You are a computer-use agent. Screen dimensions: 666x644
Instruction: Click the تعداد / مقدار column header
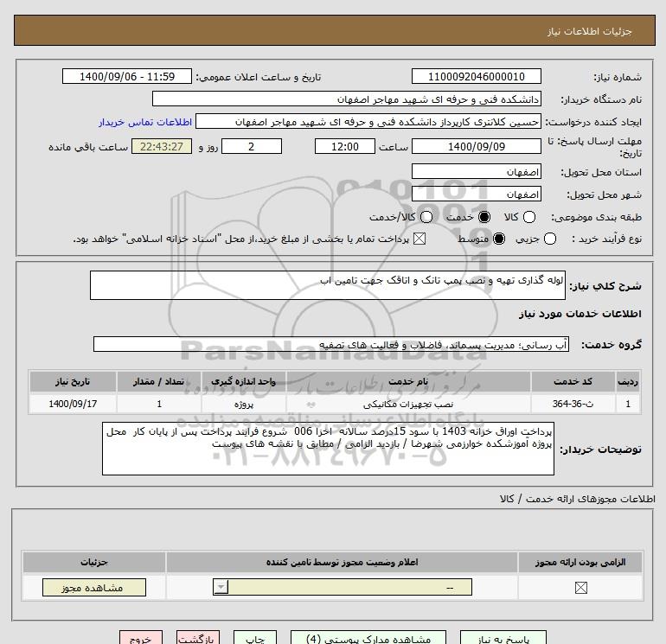click(x=159, y=381)
